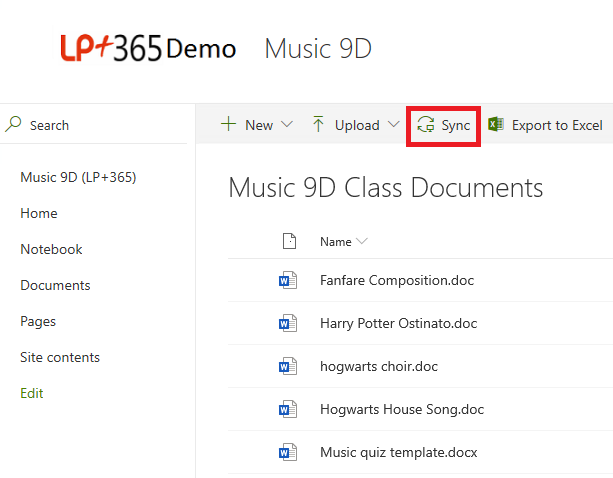Viewport: 613px width, 478px height.
Task: Click the Sync button label
Action: (455, 125)
